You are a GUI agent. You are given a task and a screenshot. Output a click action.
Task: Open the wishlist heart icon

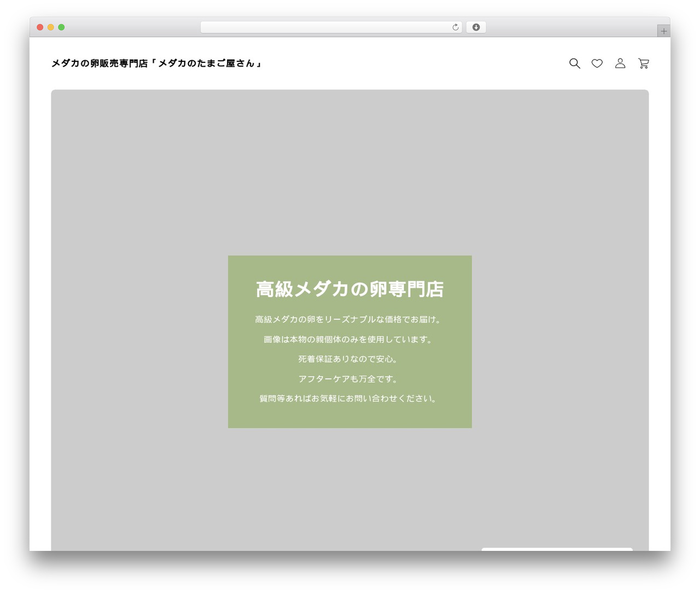pos(597,63)
